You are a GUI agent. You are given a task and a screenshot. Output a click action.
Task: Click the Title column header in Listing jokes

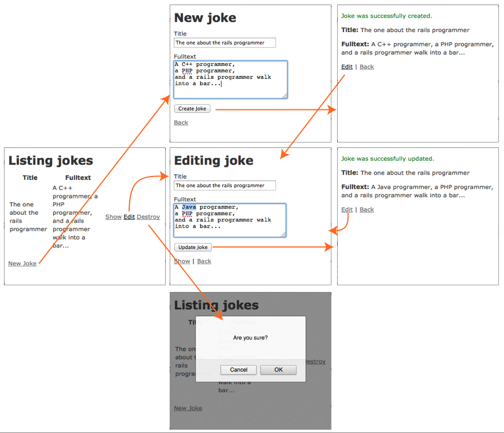pyautogui.click(x=30, y=178)
